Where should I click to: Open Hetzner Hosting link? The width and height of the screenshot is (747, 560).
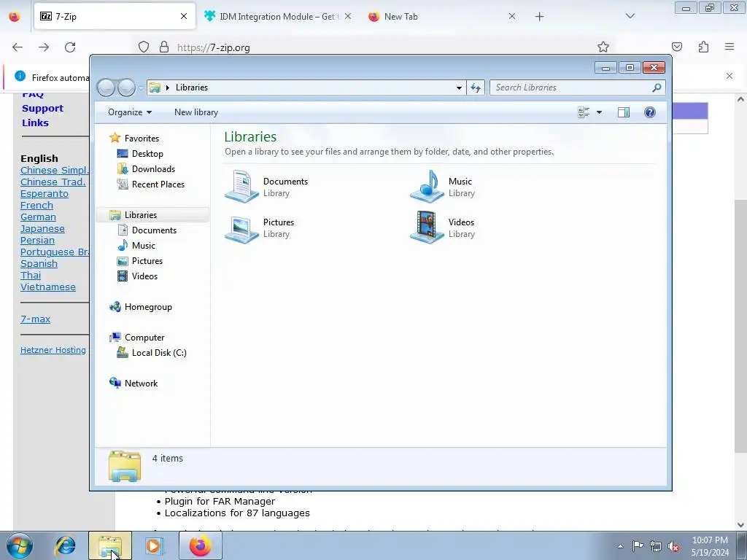click(x=53, y=350)
